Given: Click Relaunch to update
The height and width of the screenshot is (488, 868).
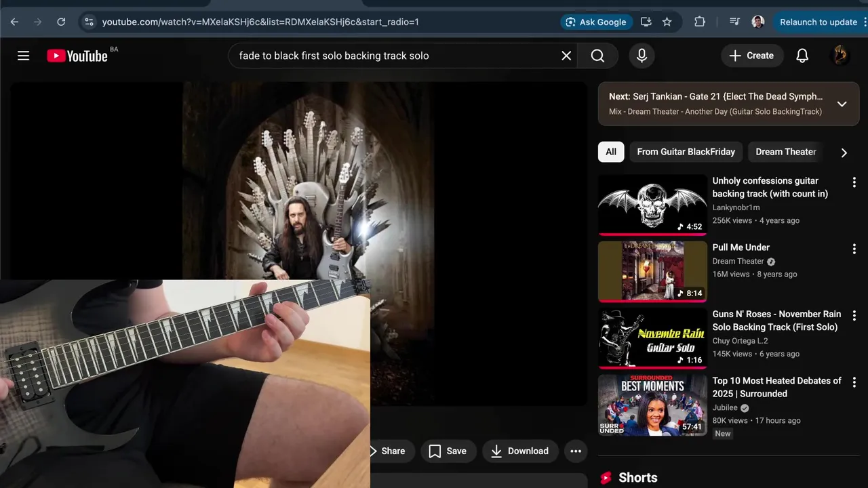Looking at the screenshot, I should point(818,22).
